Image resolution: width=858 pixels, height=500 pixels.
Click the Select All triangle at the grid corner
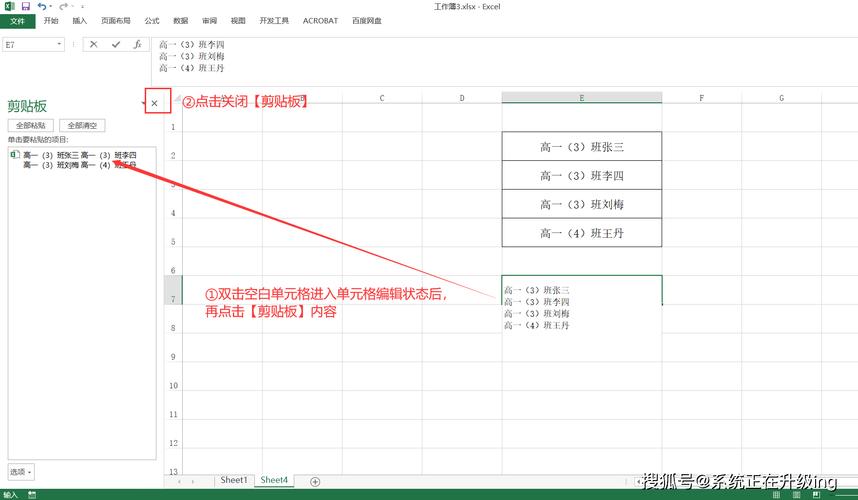click(176, 98)
